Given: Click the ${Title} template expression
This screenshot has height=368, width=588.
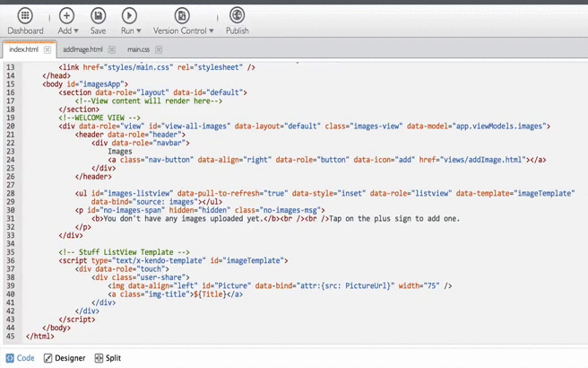Looking at the screenshot, I should (210, 294).
